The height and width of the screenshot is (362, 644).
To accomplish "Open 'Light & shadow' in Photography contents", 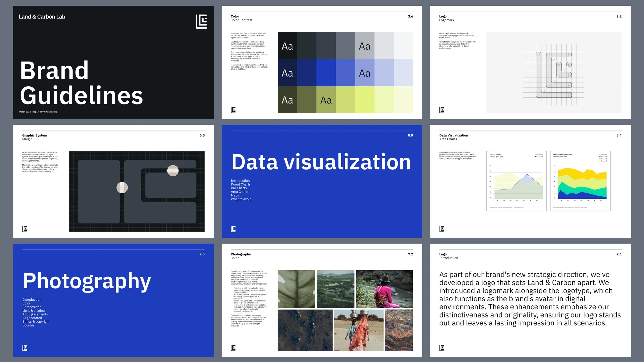I will tap(34, 311).
